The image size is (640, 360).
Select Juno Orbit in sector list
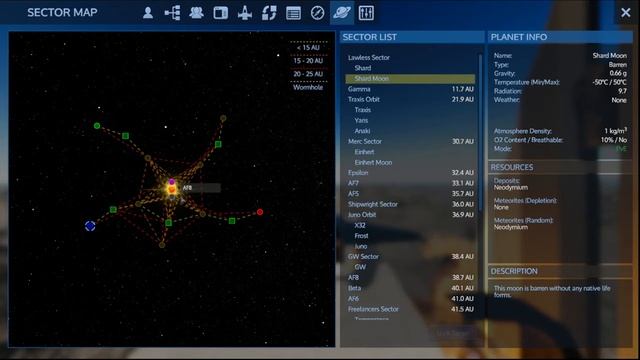410,215
